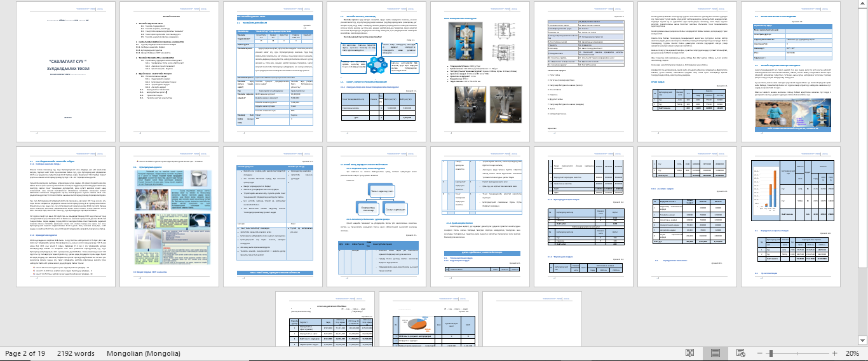Click the zoom in plus button

click(835, 353)
